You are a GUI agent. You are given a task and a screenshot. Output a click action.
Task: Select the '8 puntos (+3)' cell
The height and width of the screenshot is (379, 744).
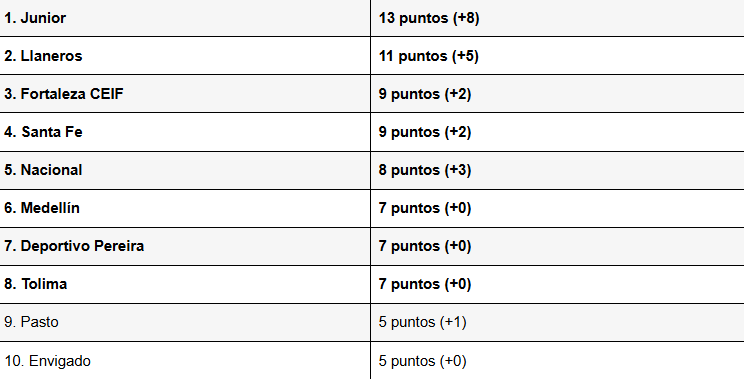[558, 170]
